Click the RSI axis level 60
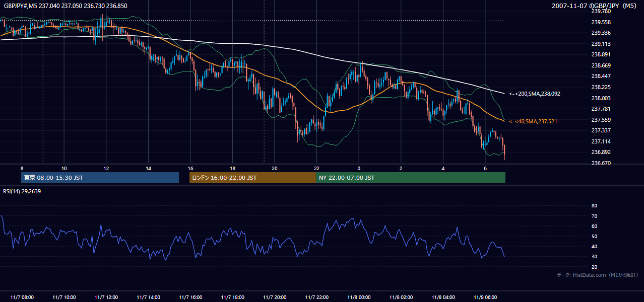This screenshot has width=644, height=302. point(594,226)
